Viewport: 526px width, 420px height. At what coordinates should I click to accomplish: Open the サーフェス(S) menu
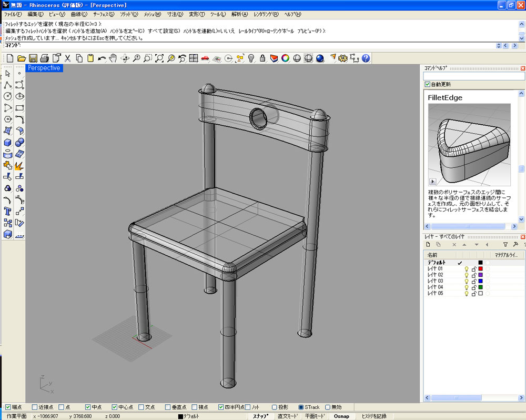pyautogui.click(x=104, y=14)
